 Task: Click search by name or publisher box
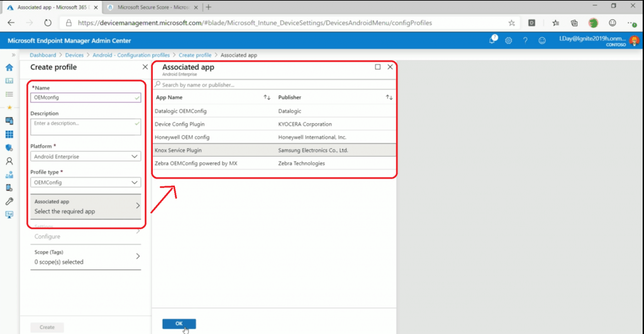274,85
